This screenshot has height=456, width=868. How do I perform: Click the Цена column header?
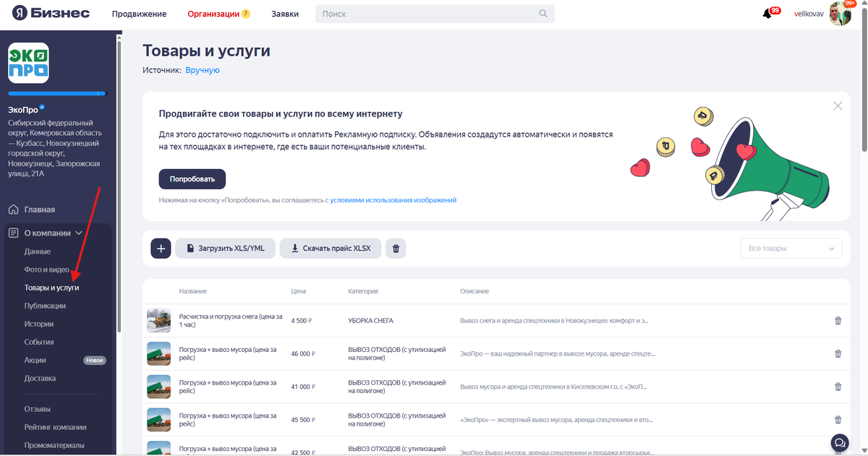pyautogui.click(x=298, y=291)
